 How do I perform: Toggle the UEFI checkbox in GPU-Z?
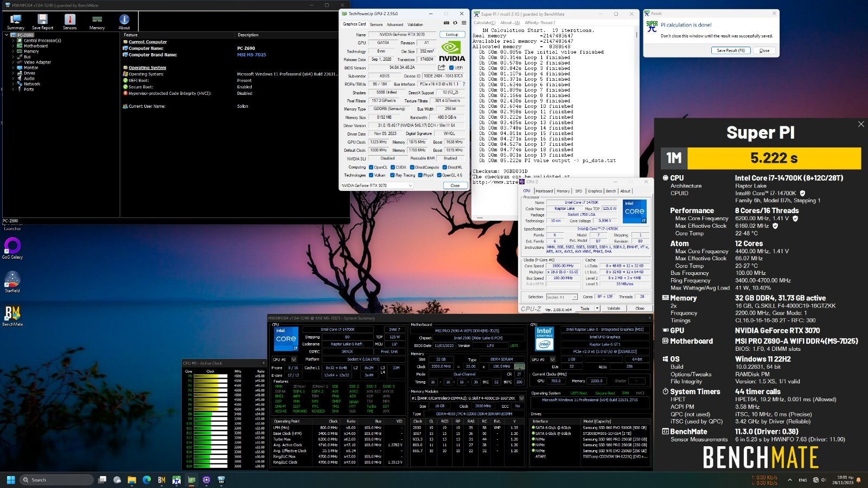(451, 68)
